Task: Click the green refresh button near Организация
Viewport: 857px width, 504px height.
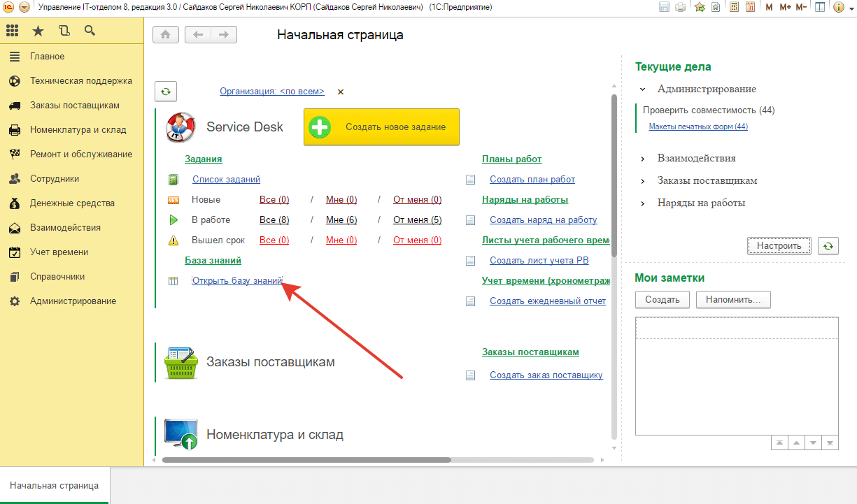Action: coord(166,91)
